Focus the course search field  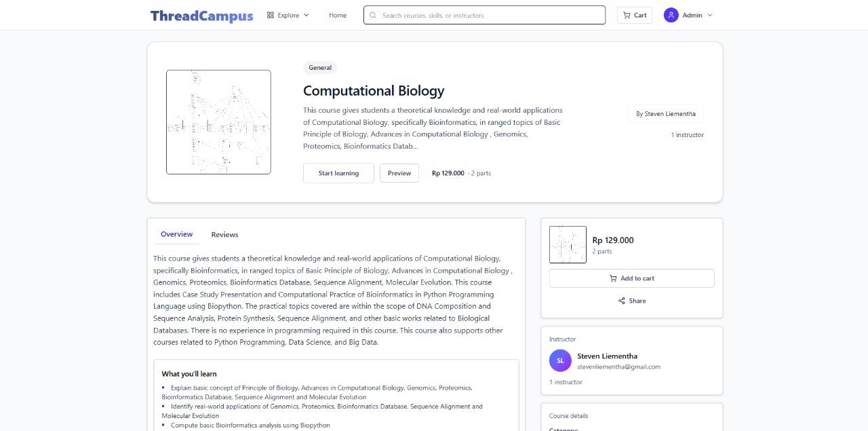click(x=488, y=15)
